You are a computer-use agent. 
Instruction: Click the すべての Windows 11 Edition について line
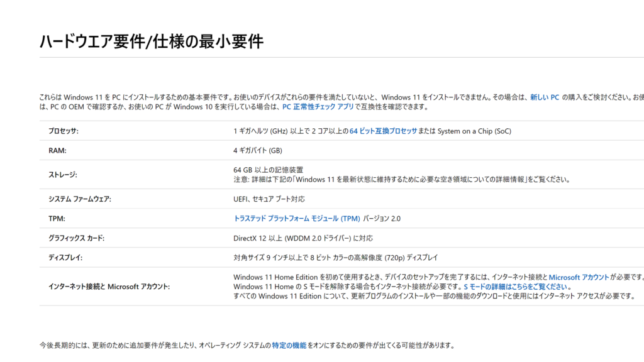tap(435, 296)
